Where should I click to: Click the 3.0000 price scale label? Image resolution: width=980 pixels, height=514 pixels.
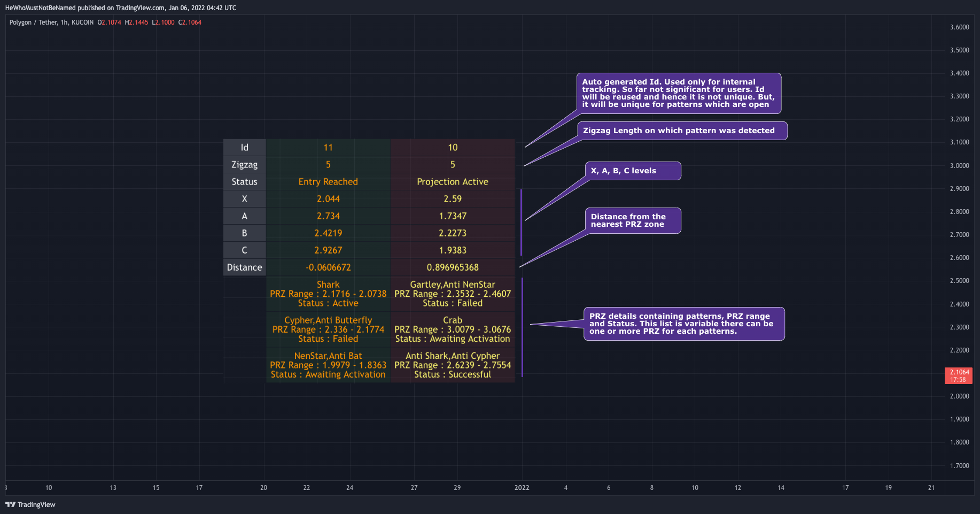(959, 166)
